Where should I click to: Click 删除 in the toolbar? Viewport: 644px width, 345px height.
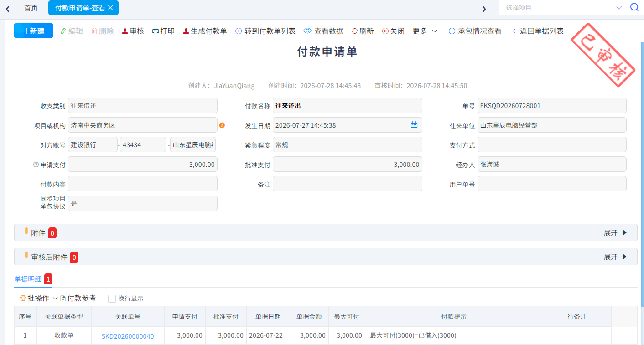[x=102, y=31]
